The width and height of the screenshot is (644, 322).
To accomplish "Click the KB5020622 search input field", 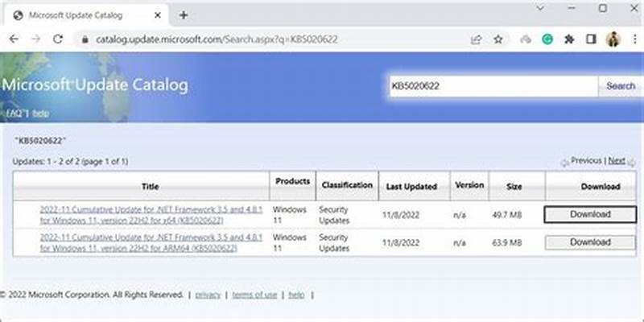I will (493, 86).
